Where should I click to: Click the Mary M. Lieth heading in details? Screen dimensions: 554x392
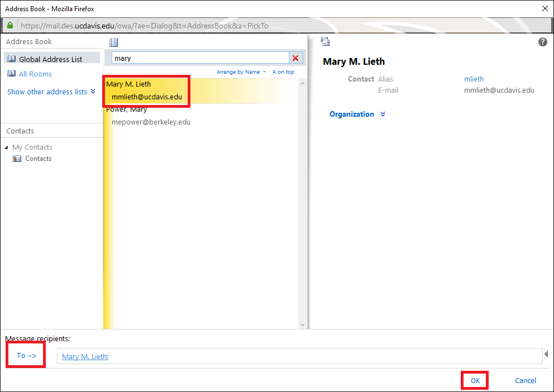(354, 61)
